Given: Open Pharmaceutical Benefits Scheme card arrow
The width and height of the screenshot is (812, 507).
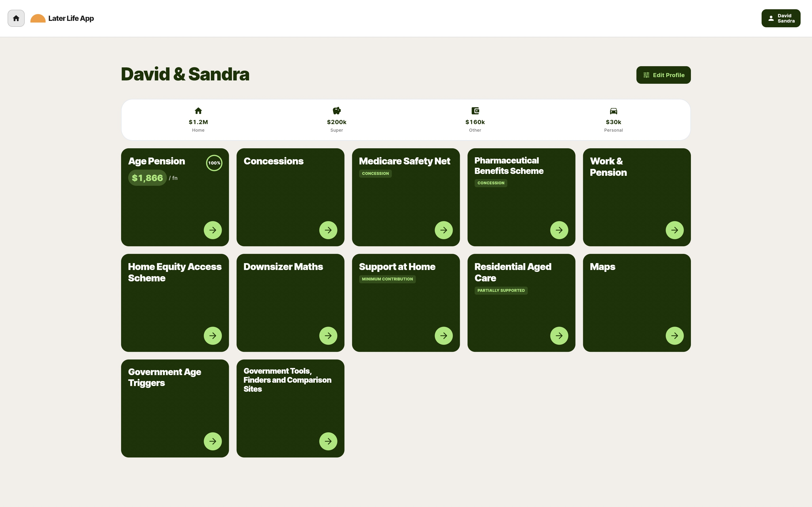Looking at the screenshot, I should (559, 230).
